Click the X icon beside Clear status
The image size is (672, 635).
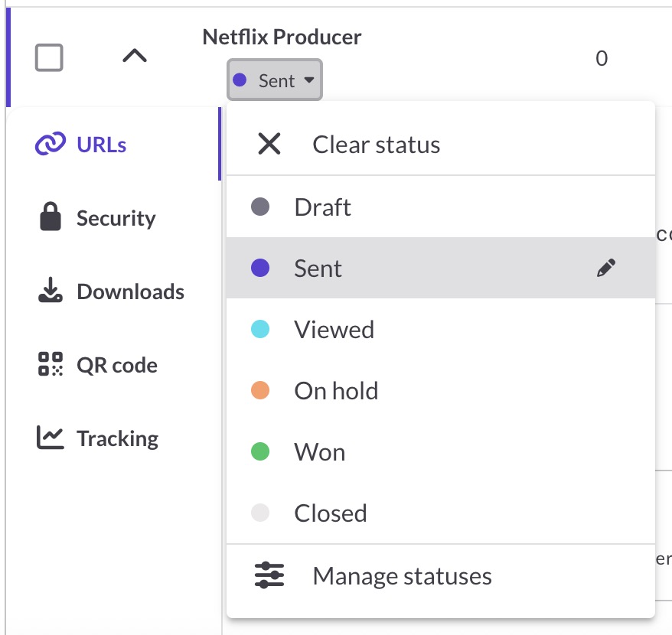(269, 144)
